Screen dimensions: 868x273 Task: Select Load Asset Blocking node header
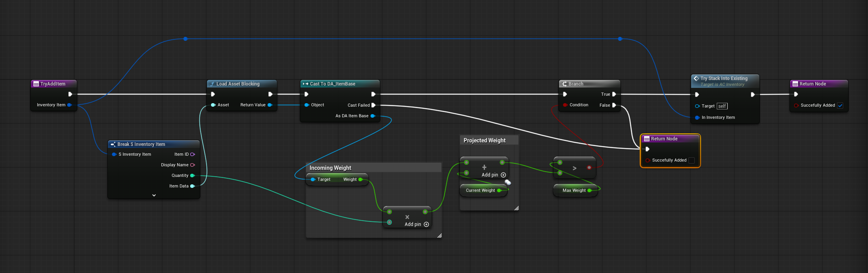pos(242,84)
